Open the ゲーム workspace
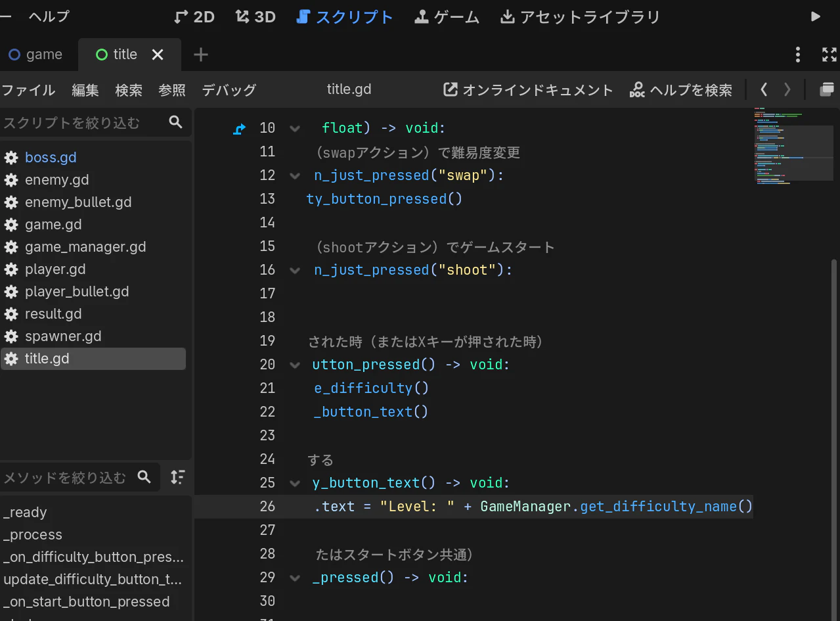 coord(447,16)
